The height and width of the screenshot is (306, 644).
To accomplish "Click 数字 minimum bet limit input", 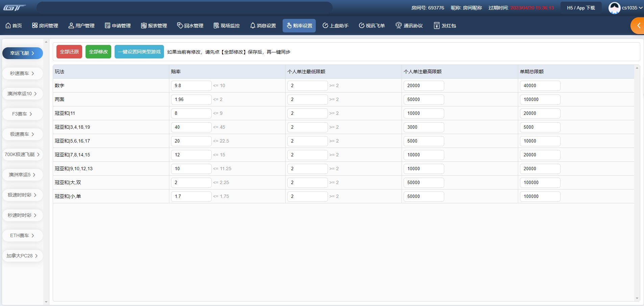I will (x=308, y=85).
